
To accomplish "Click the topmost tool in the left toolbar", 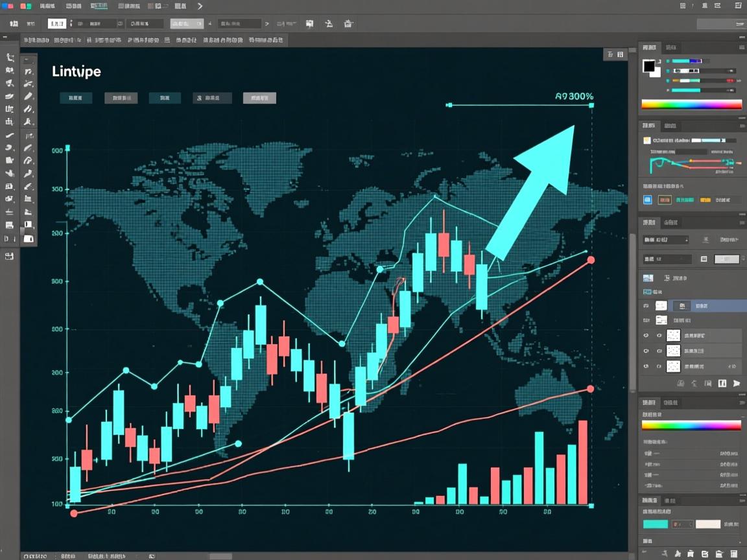I will 10,57.
